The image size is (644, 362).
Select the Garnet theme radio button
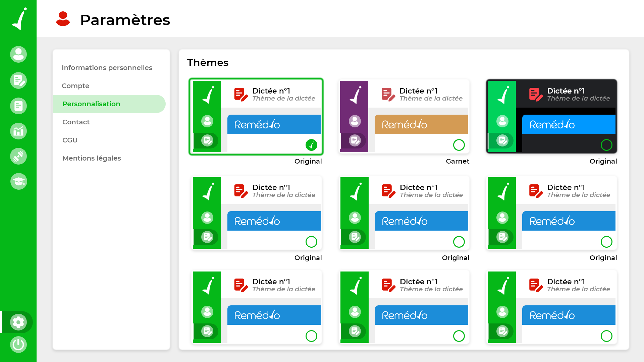[x=459, y=145]
